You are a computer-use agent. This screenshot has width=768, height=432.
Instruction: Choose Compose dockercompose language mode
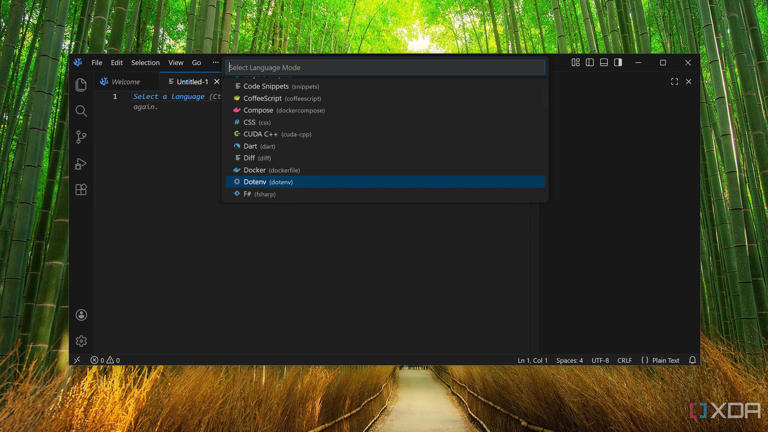click(x=385, y=110)
